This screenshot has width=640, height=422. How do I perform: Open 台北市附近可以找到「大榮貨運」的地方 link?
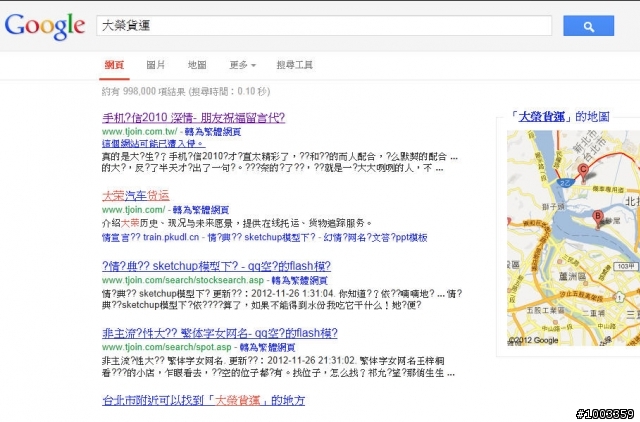203,400
